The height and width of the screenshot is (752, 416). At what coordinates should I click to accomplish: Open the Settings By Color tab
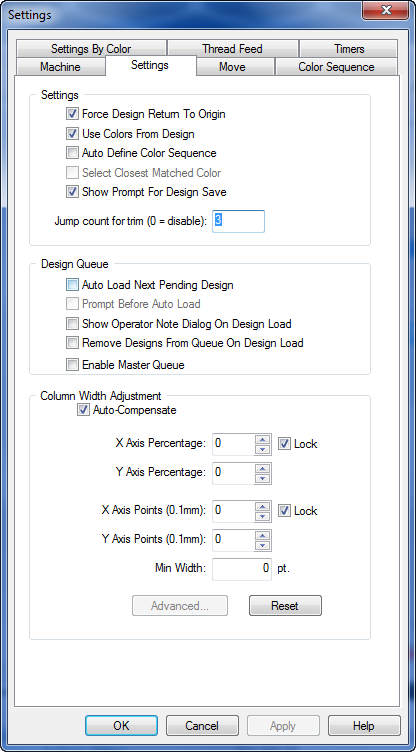[x=91, y=49]
